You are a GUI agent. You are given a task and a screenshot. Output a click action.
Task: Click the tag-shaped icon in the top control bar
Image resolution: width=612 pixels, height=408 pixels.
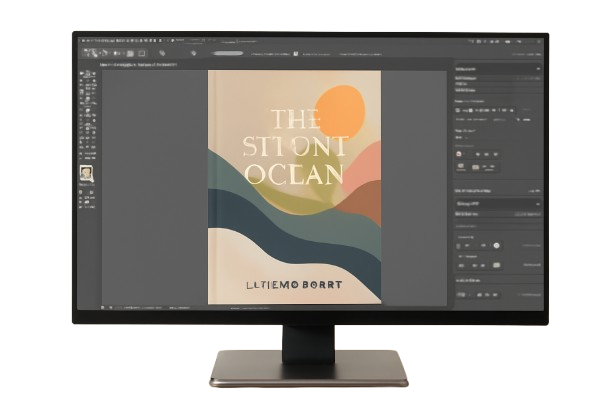pyautogui.click(x=163, y=52)
